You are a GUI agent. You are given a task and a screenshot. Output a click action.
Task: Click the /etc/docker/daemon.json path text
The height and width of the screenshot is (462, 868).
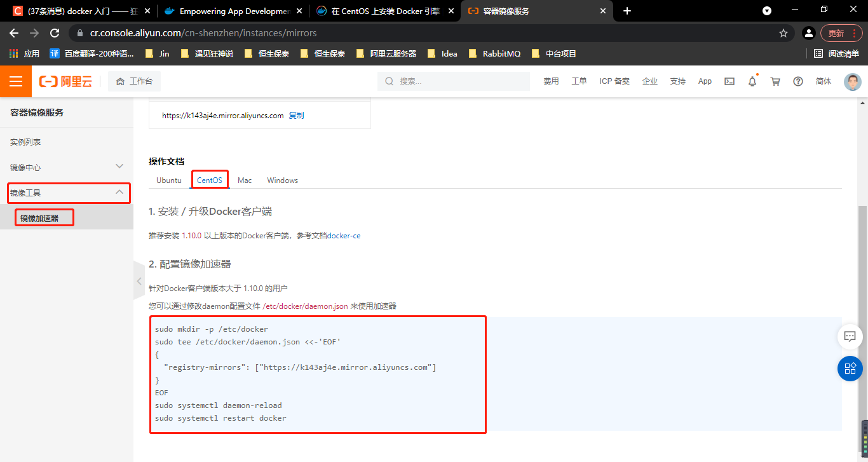click(305, 306)
